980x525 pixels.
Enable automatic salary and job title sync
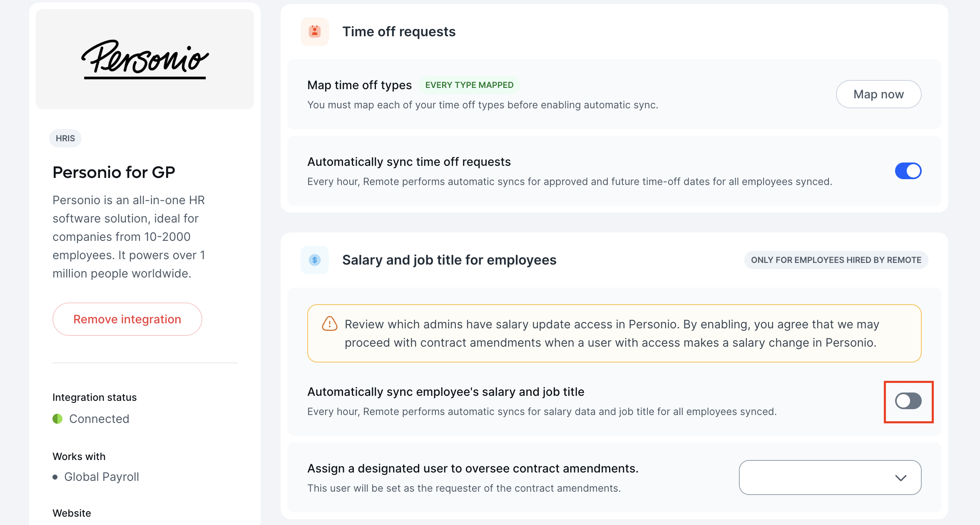point(908,401)
